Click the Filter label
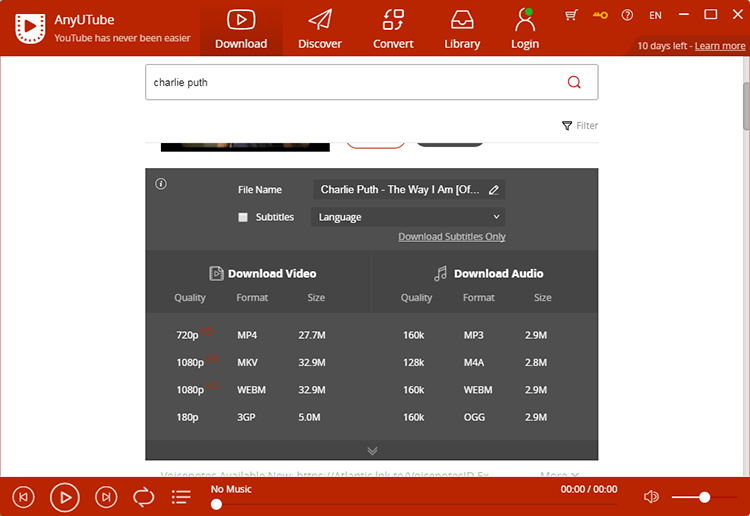Image resolution: width=750 pixels, height=516 pixels. [587, 126]
